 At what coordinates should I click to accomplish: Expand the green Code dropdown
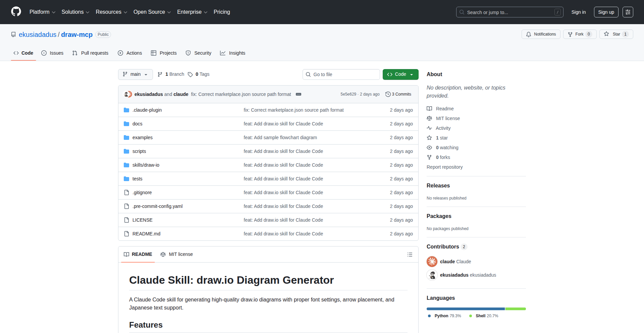400,74
